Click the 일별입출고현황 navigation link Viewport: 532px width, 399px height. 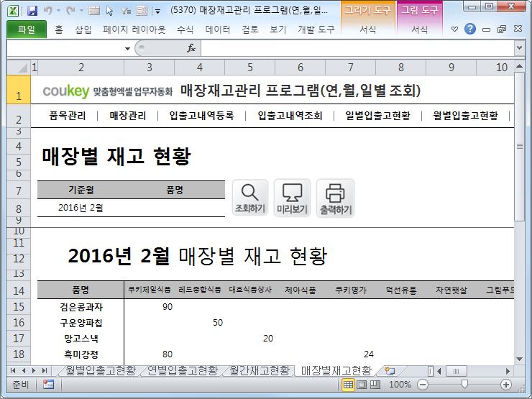(377, 116)
